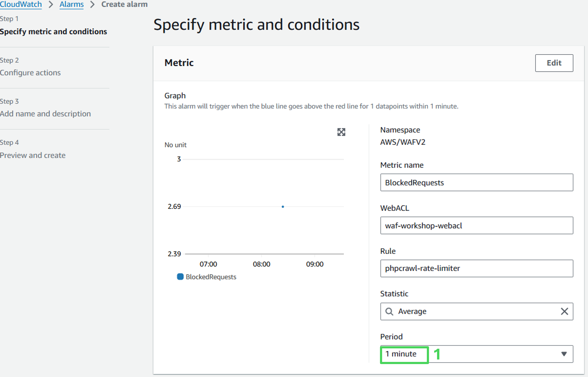This screenshot has width=588, height=377.
Task: Click the Create alarm breadcrumb text
Action: point(124,4)
